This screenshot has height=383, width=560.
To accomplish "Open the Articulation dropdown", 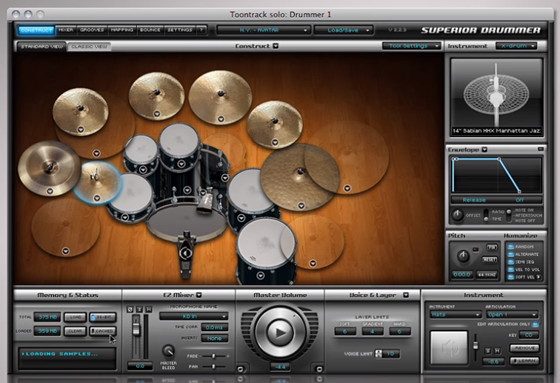I will click(x=512, y=314).
